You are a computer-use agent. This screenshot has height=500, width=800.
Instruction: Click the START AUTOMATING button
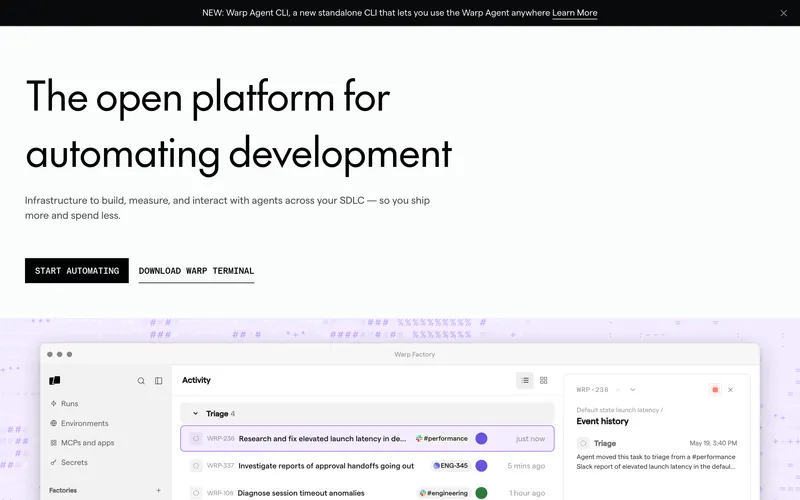(77, 270)
